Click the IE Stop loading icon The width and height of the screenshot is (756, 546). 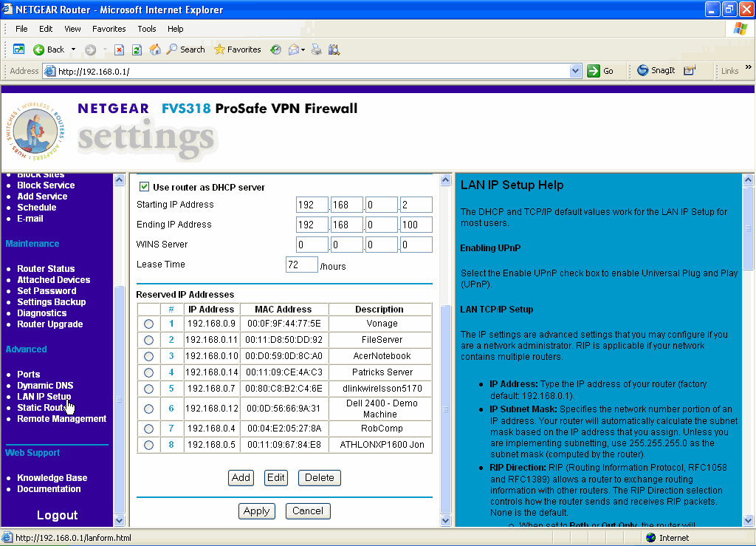[119, 50]
